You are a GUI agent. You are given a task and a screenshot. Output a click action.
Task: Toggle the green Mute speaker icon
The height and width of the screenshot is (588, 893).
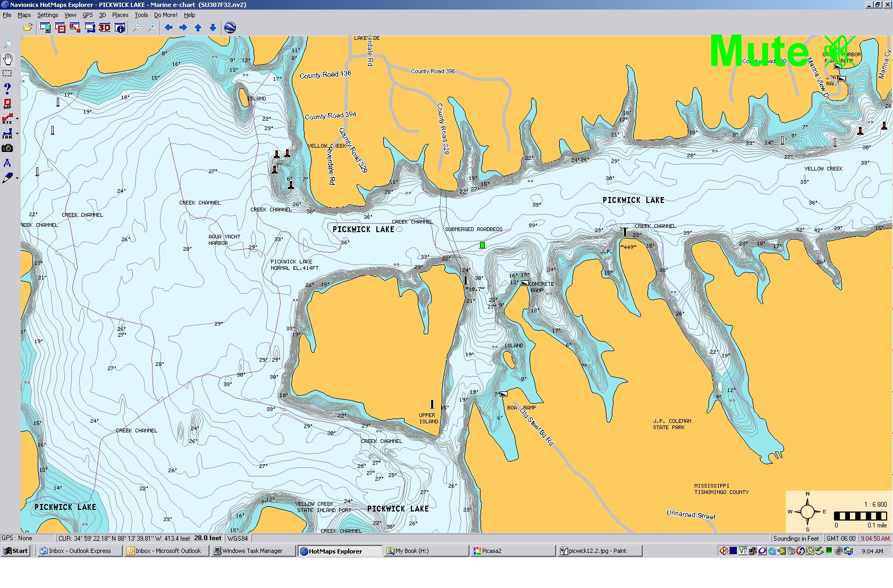838,51
